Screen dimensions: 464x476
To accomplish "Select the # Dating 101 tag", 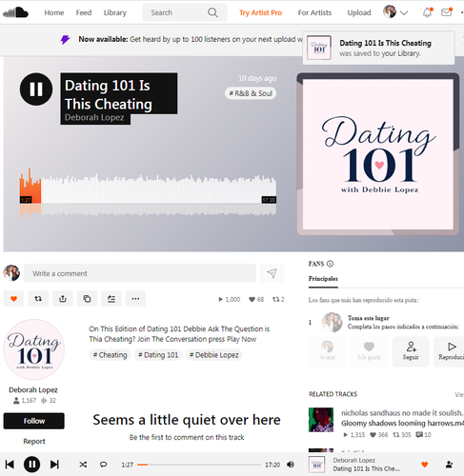I will (x=158, y=355).
